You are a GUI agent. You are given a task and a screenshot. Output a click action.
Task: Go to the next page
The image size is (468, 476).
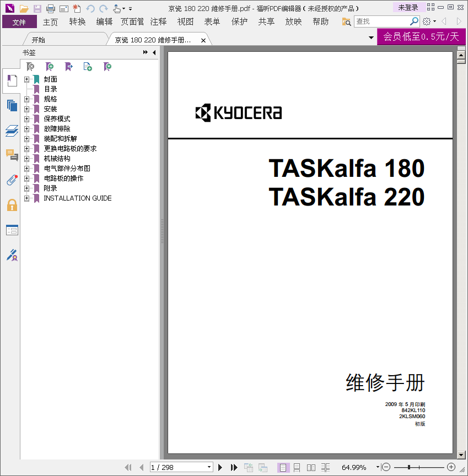click(220, 468)
